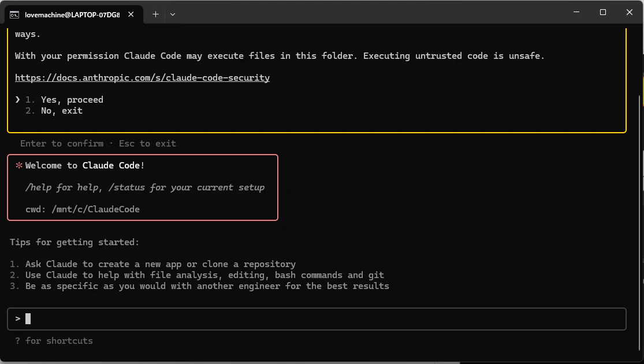This screenshot has width=644, height=364.
Task: Click tip 3 about being specific
Action: pos(199,286)
